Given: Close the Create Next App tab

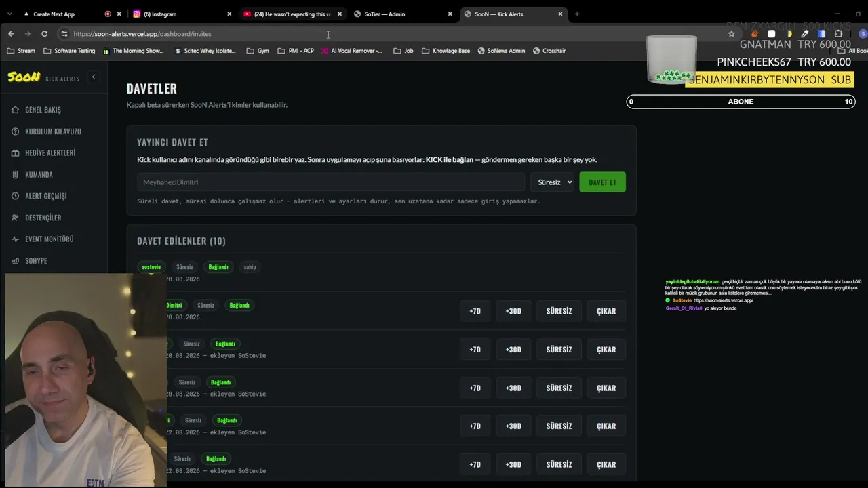Looking at the screenshot, I should (x=119, y=14).
